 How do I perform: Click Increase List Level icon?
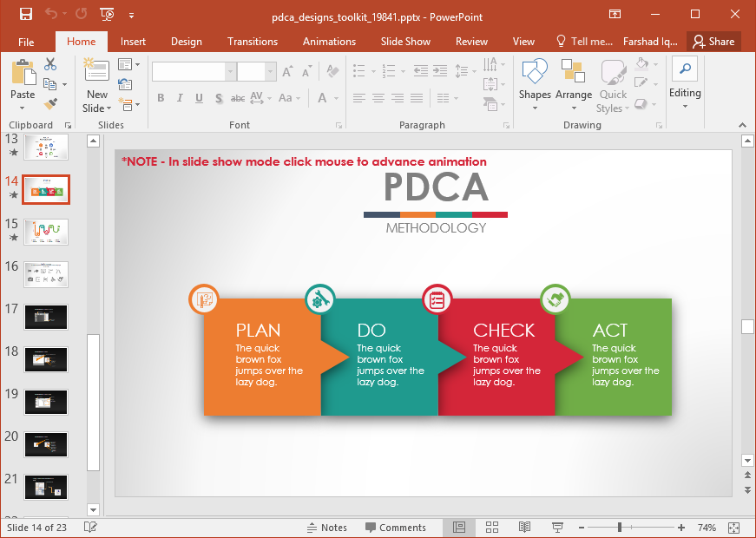pos(440,71)
